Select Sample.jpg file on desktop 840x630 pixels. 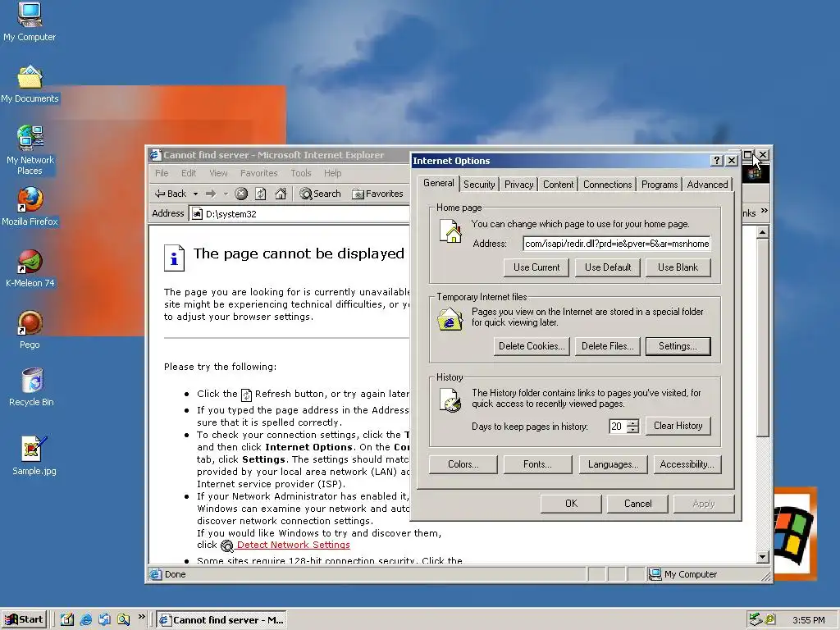(x=34, y=455)
